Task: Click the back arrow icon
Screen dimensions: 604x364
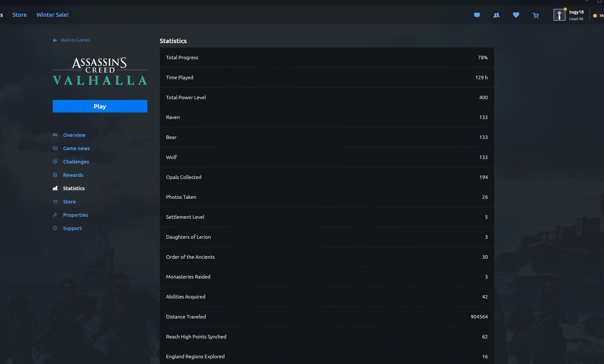Action: coord(55,40)
